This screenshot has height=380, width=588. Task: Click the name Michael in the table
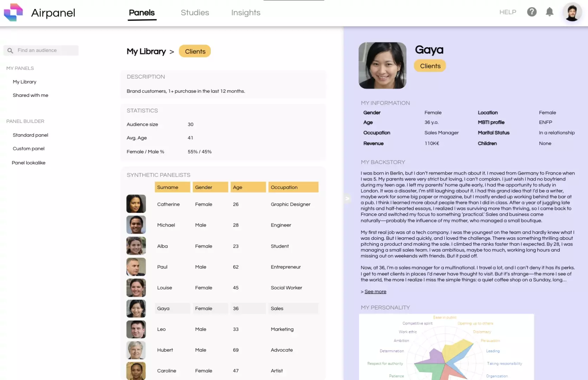[x=166, y=225]
